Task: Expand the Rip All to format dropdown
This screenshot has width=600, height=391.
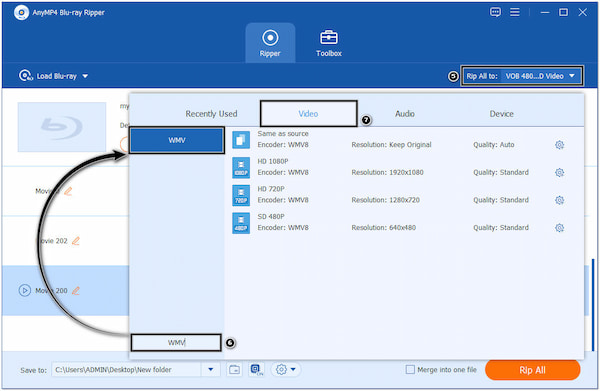Action: [x=522, y=76]
